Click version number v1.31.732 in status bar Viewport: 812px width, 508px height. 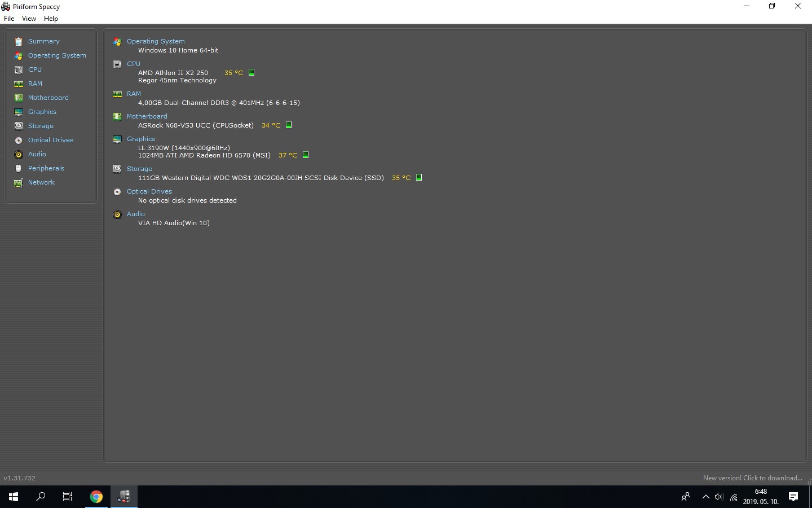[x=20, y=478]
